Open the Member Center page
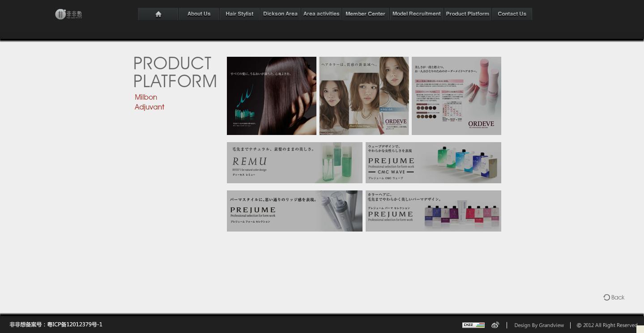The image size is (644, 333). (x=365, y=14)
